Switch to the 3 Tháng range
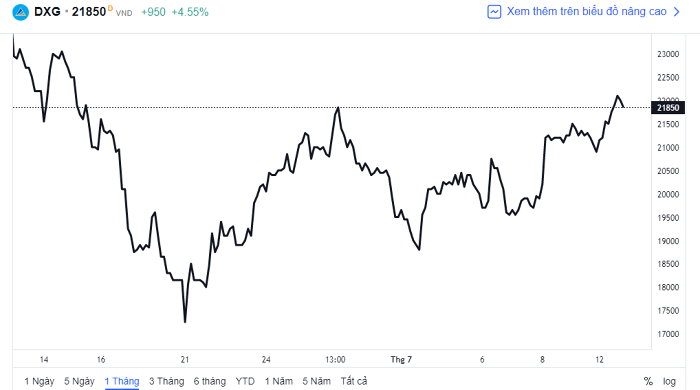 click(167, 381)
